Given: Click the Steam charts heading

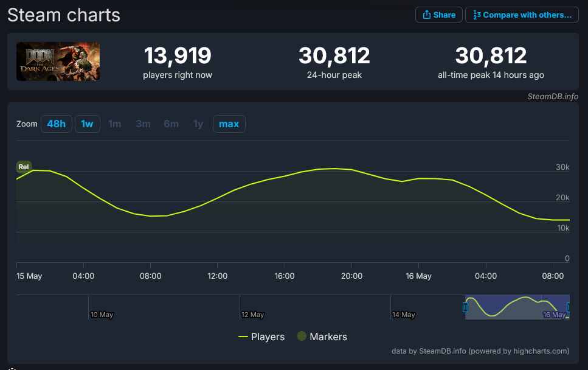Looking at the screenshot, I should (64, 15).
